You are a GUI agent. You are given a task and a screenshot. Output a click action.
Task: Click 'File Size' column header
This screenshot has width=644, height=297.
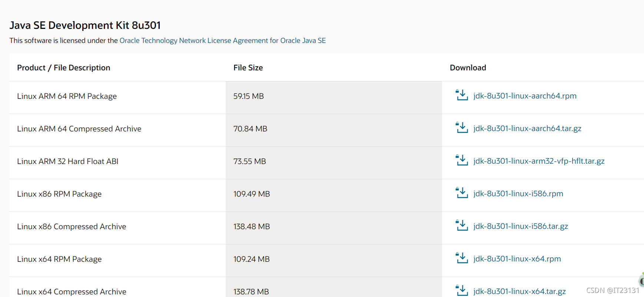pyautogui.click(x=248, y=68)
